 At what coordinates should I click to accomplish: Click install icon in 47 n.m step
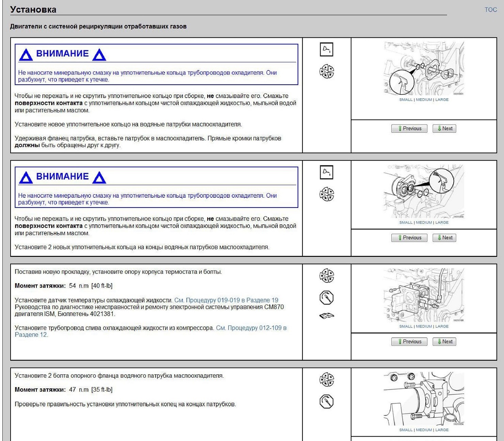(327, 379)
